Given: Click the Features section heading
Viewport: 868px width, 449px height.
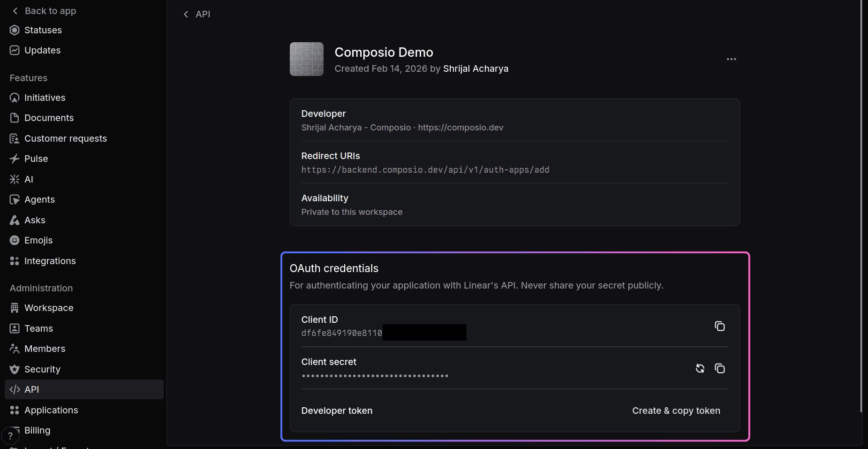Looking at the screenshot, I should pos(29,78).
